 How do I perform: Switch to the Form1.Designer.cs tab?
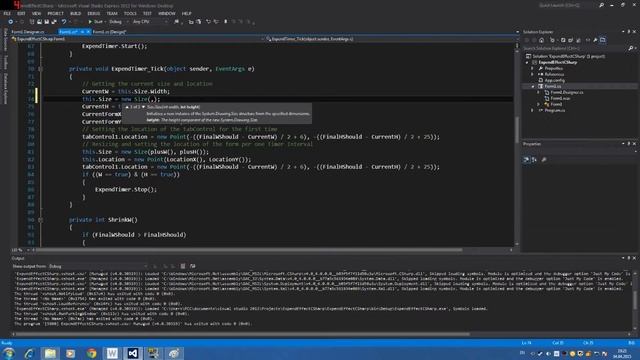pos(28,31)
